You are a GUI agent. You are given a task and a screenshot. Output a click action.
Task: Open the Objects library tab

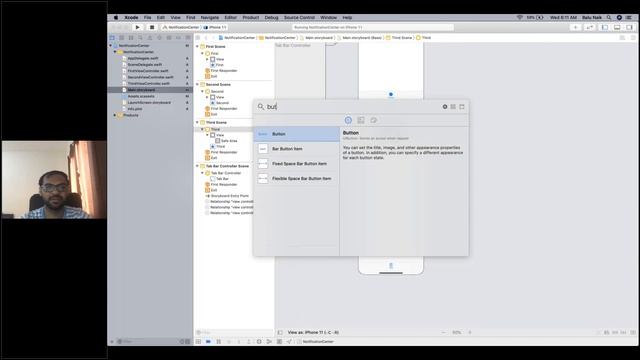[348, 120]
